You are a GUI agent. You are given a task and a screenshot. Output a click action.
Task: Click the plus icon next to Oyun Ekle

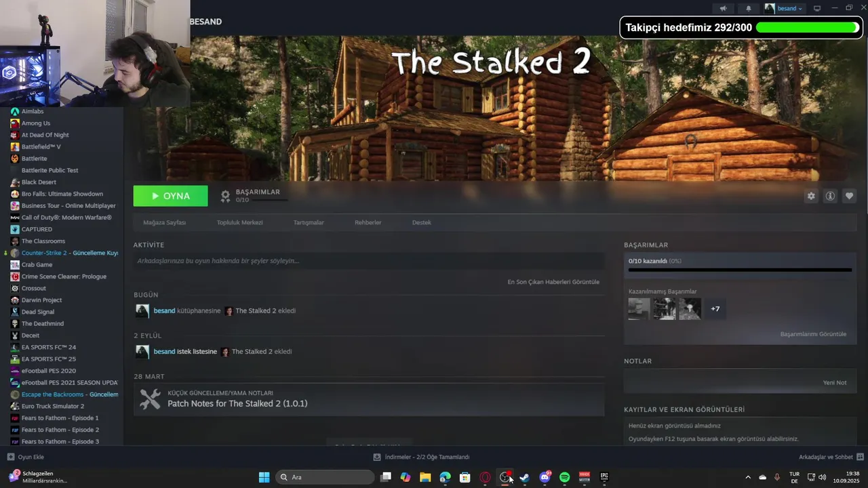tap(11, 457)
